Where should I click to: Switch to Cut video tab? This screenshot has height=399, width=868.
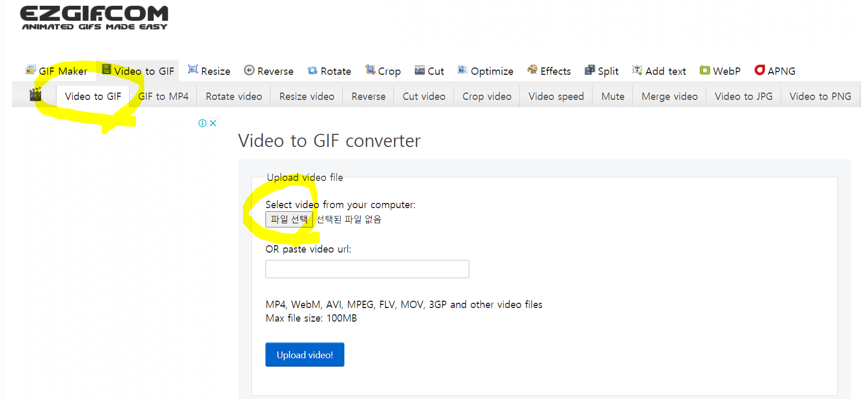tap(424, 96)
